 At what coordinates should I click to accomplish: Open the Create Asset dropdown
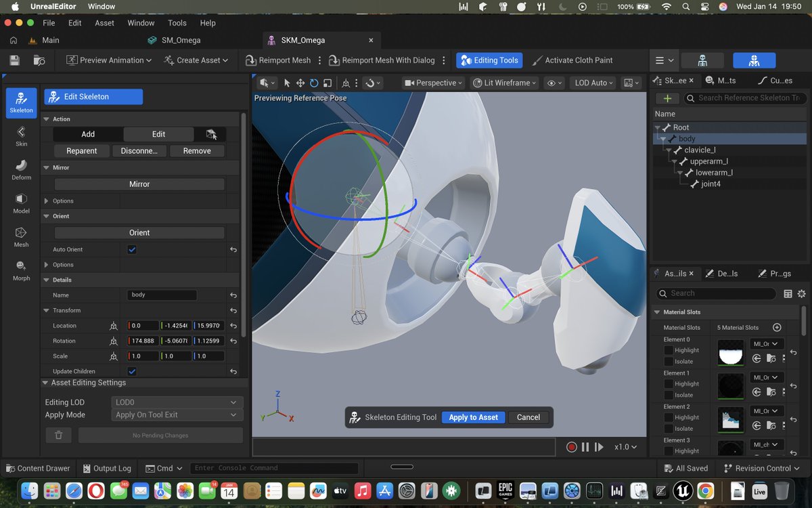196,60
